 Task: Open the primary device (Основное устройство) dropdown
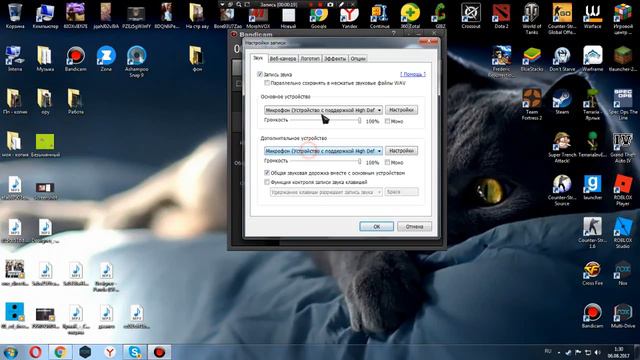(x=323, y=110)
